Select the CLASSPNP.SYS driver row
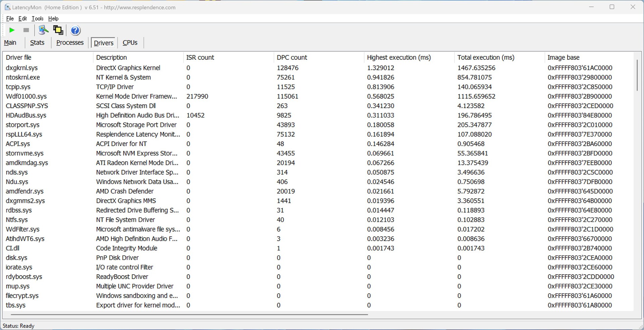This screenshot has width=644, height=330. click(x=318, y=106)
